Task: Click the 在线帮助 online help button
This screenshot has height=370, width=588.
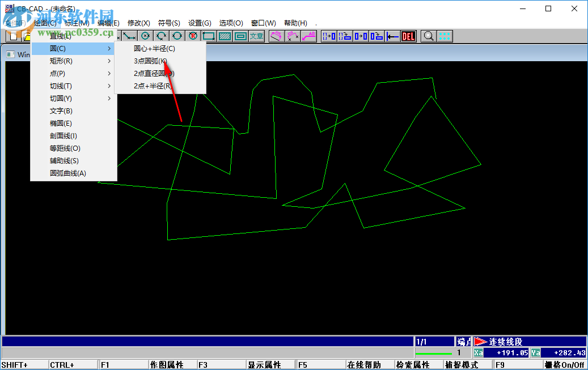Action: click(367, 364)
